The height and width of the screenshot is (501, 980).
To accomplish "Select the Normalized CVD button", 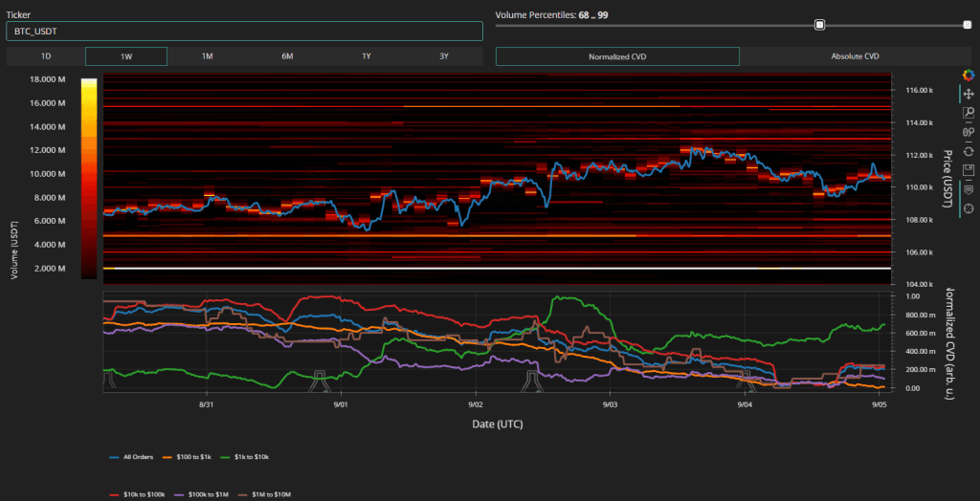I will click(617, 56).
